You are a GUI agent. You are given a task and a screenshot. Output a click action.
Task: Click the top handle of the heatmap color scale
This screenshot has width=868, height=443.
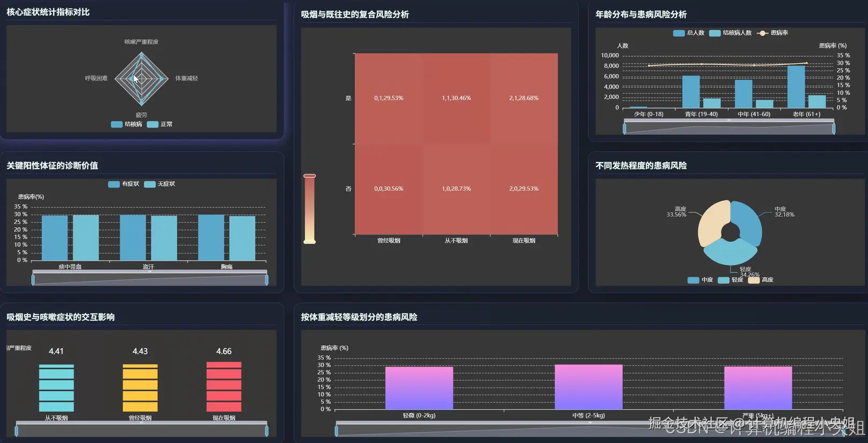(x=310, y=176)
